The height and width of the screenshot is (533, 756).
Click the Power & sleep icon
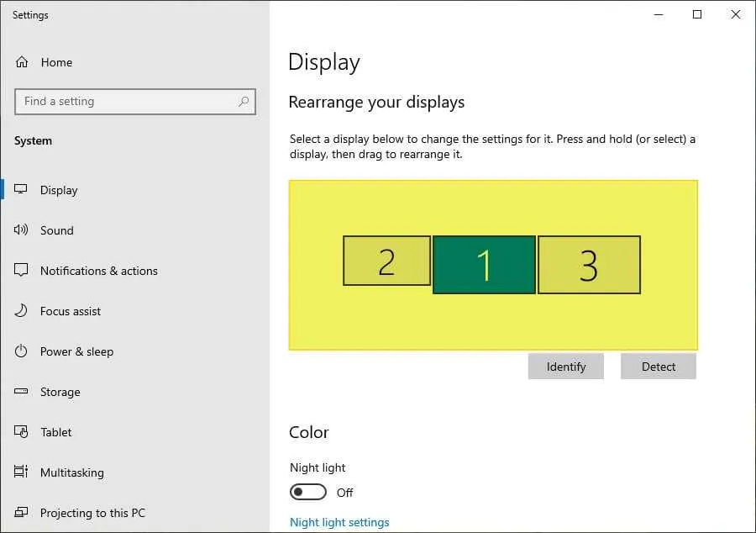[x=21, y=351]
